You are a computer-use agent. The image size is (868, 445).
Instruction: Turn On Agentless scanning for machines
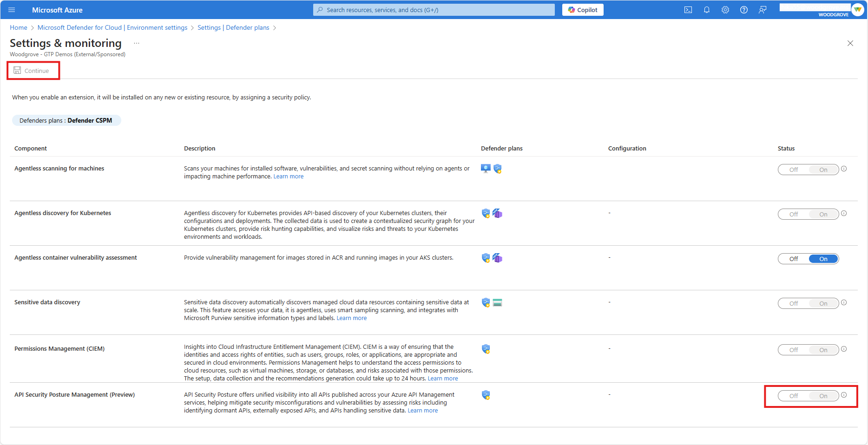tap(823, 170)
